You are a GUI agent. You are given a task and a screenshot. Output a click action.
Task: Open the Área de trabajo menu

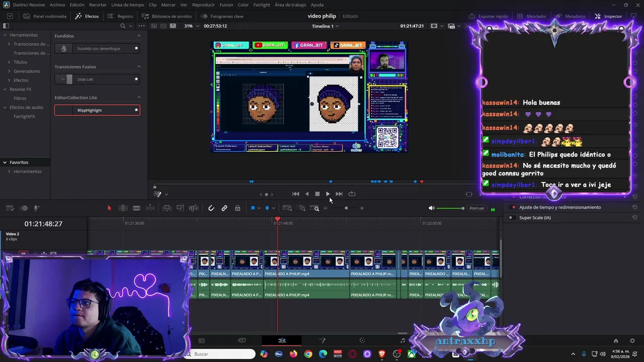point(290,5)
